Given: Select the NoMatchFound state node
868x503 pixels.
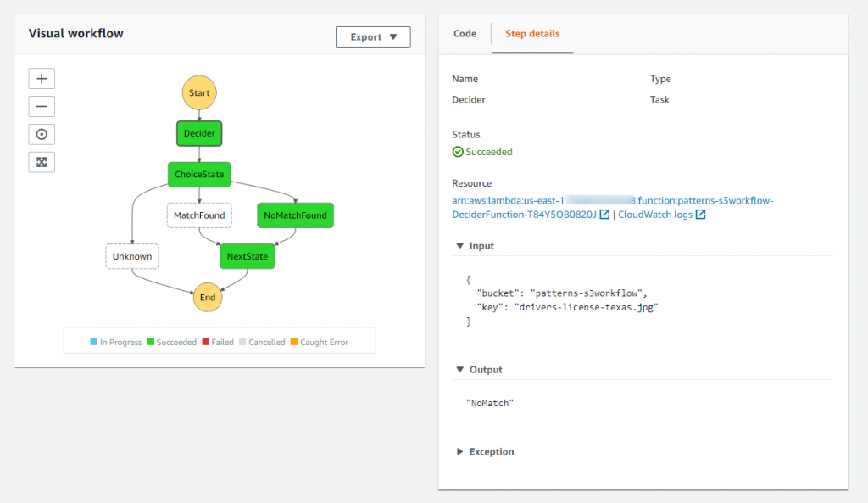Looking at the screenshot, I should tap(295, 215).
